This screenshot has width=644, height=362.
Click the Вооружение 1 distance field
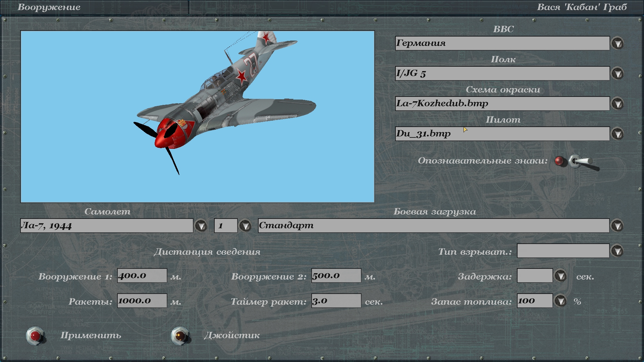pos(142,276)
